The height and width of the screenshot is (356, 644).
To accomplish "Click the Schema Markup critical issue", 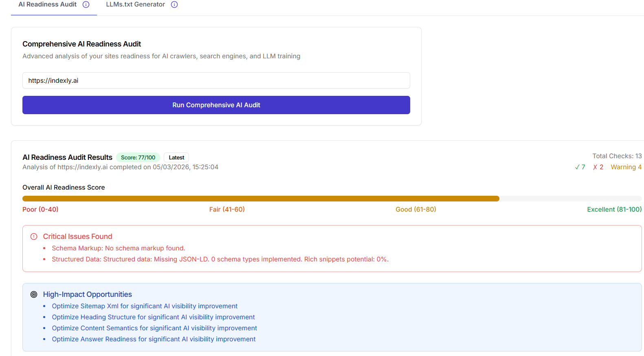I will (x=118, y=248).
